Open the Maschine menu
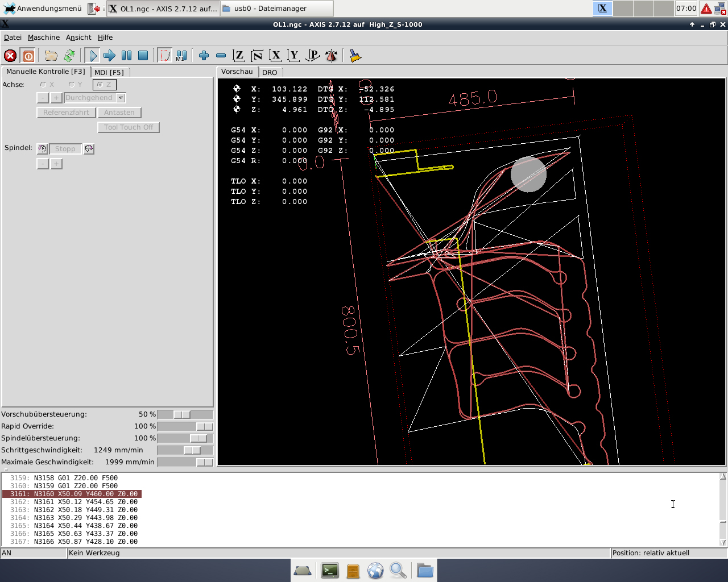This screenshot has width=728, height=582. pos(44,38)
